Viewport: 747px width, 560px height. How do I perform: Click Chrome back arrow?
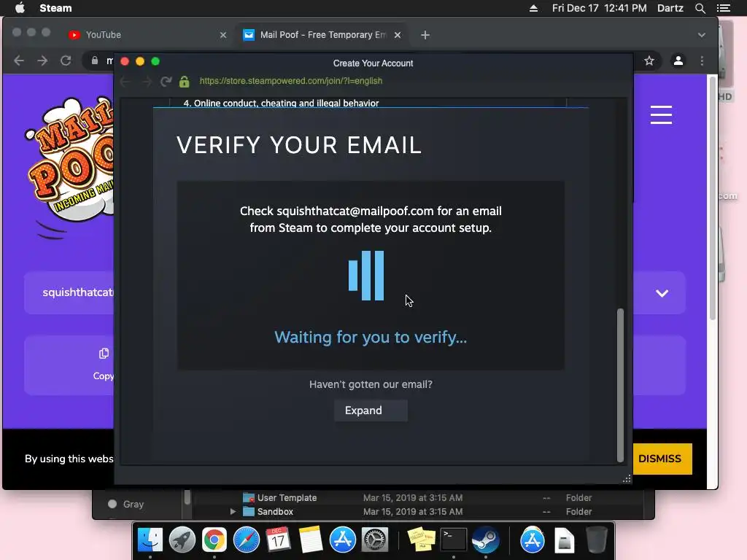pos(19,61)
